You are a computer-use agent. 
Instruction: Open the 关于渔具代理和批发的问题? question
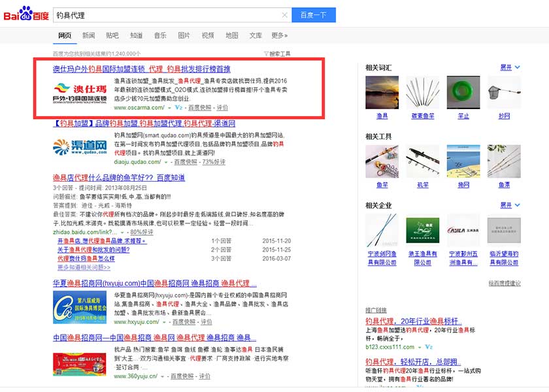point(93,250)
